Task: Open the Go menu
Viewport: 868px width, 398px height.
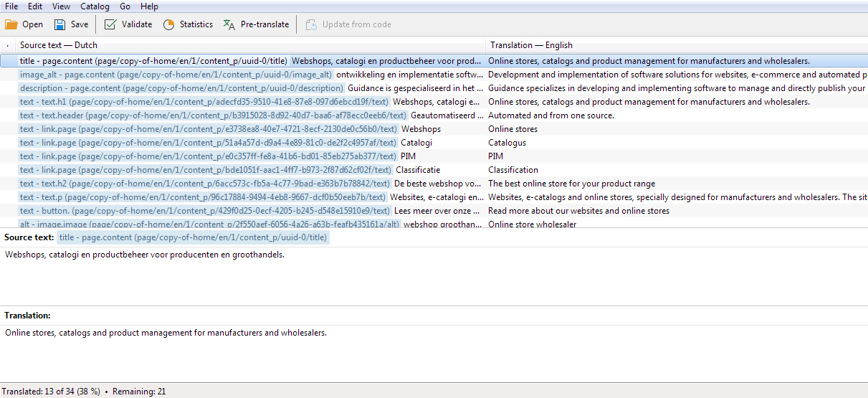Action: tap(125, 6)
